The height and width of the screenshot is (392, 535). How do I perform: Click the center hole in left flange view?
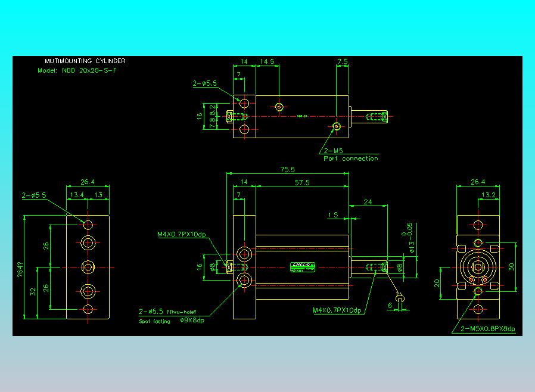pos(88,267)
